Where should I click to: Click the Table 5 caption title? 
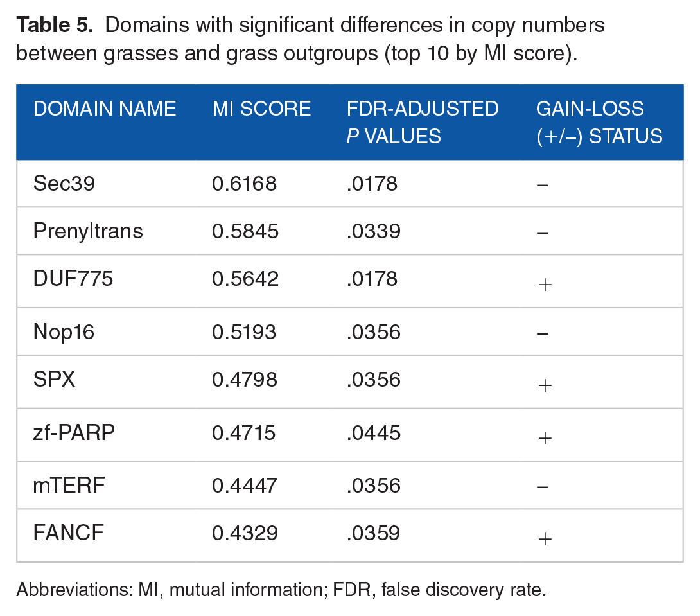[x=310, y=39]
